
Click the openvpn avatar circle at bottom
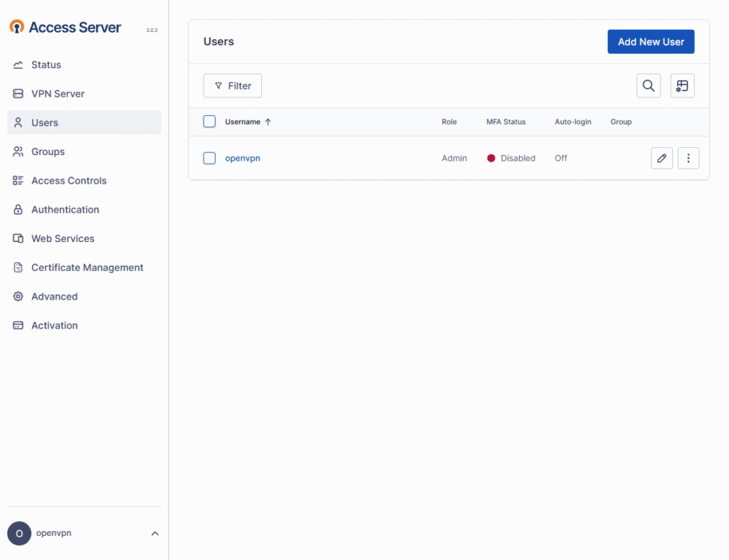coord(19,534)
